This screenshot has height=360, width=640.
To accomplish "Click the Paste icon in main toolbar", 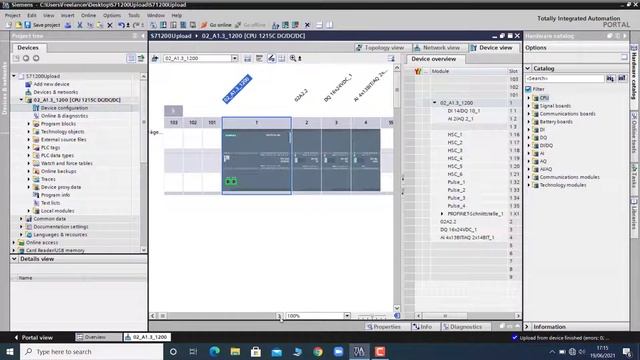I will point(100,25).
